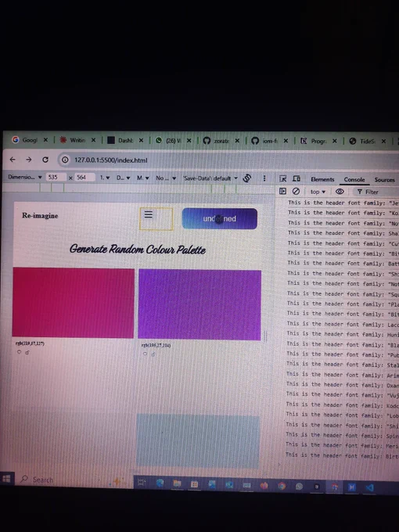Click the viewport width field showing 535
This screenshot has width=399, height=532.
coord(56,177)
